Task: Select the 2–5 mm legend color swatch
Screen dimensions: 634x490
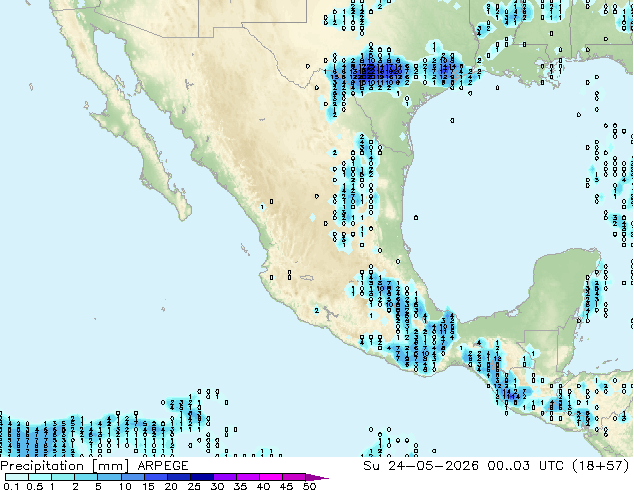Action: click(86, 477)
